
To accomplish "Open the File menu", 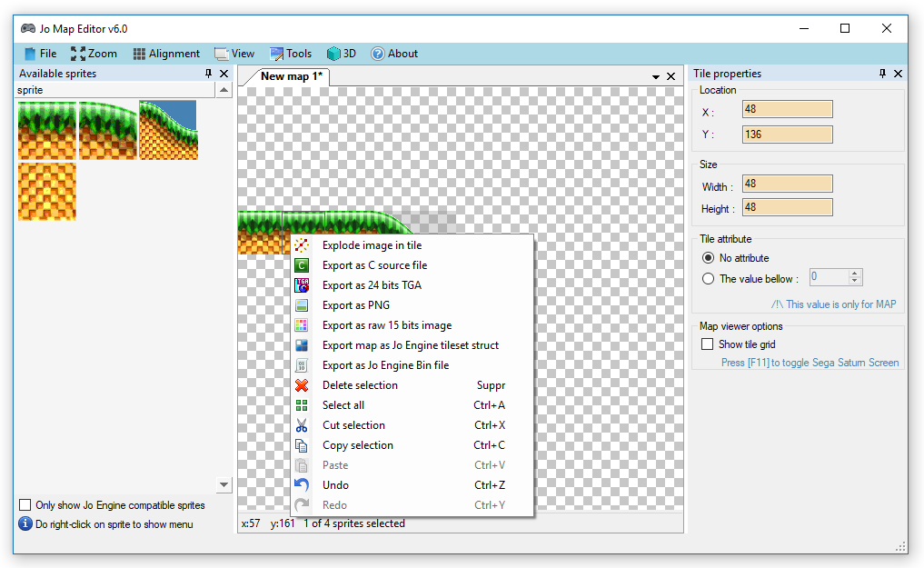I will point(40,54).
